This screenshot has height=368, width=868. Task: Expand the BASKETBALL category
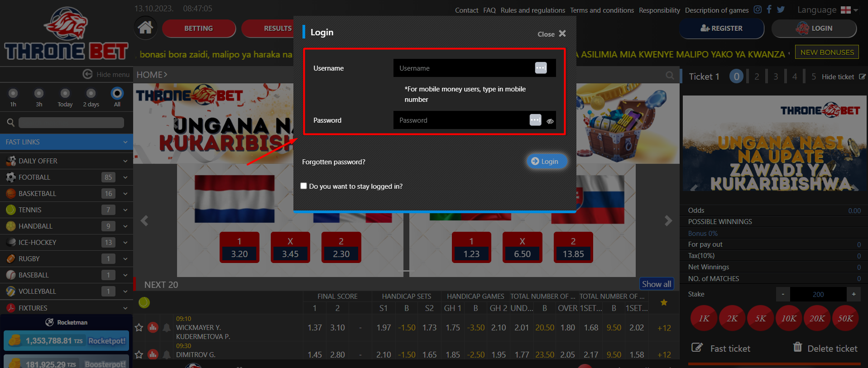66,193
